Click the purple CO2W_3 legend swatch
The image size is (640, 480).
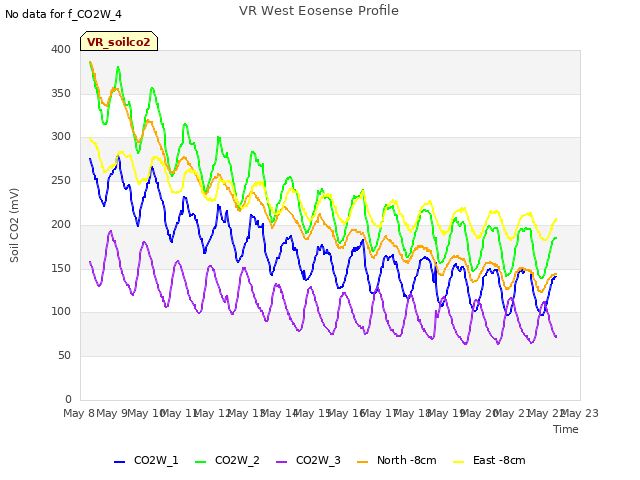tap(282, 462)
